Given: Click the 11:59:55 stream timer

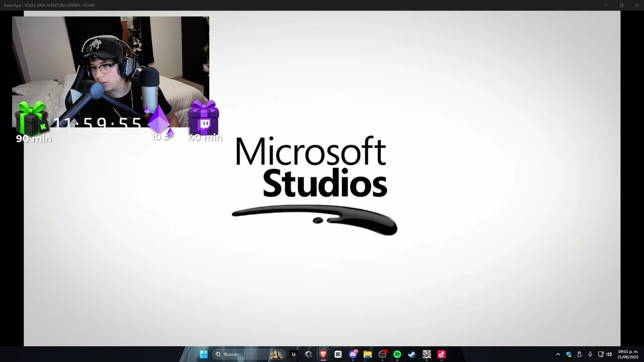Looking at the screenshot, I should tap(97, 123).
